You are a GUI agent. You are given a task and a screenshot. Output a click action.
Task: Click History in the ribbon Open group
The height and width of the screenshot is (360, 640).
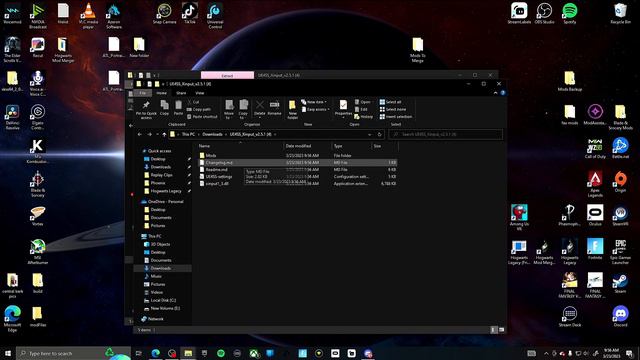(x=364, y=117)
